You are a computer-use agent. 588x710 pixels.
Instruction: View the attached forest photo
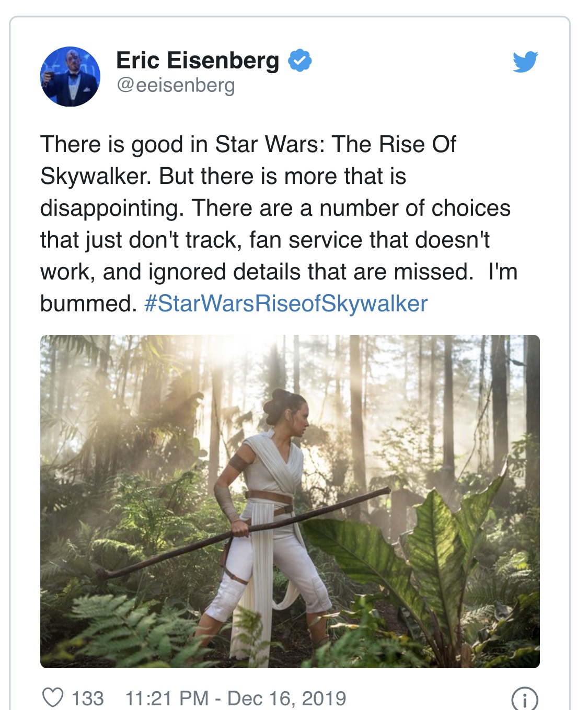(x=290, y=501)
